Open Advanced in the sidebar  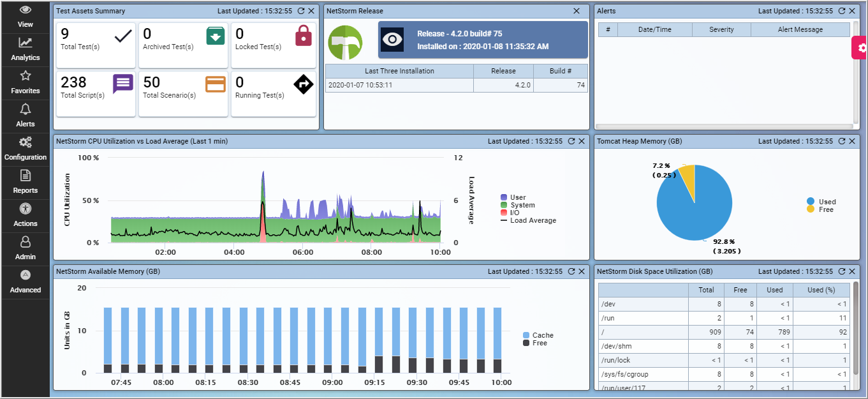25,283
